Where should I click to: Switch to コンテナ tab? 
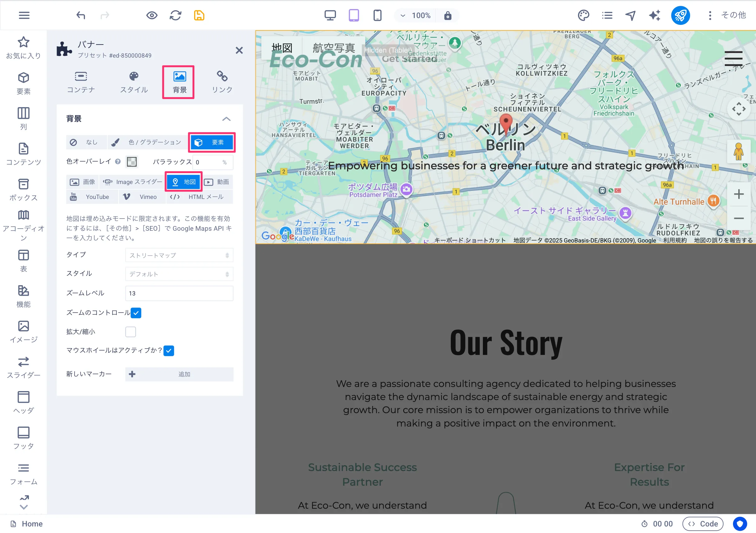81,82
